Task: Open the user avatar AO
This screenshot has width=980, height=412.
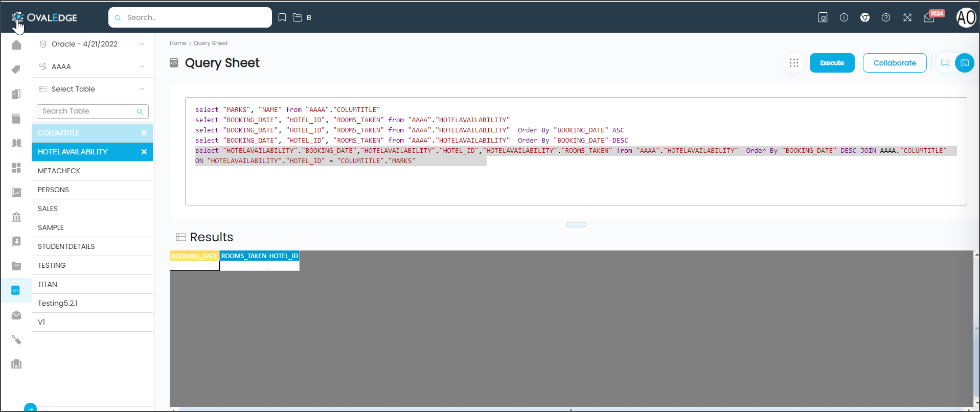Action: (x=966, y=18)
